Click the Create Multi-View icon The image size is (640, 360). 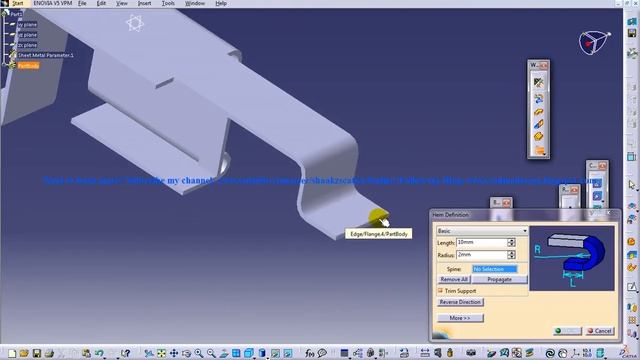coord(236,353)
